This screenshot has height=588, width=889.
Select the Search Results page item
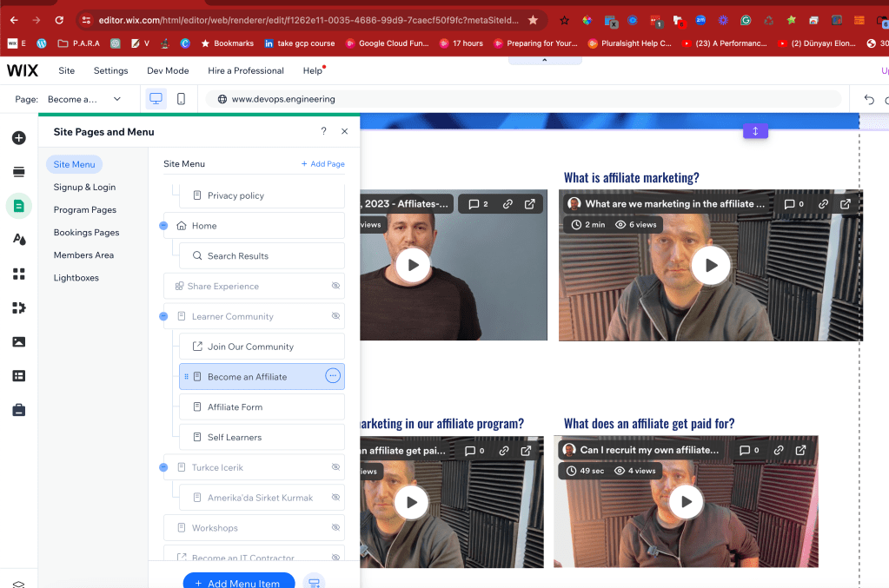(x=262, y=255)
